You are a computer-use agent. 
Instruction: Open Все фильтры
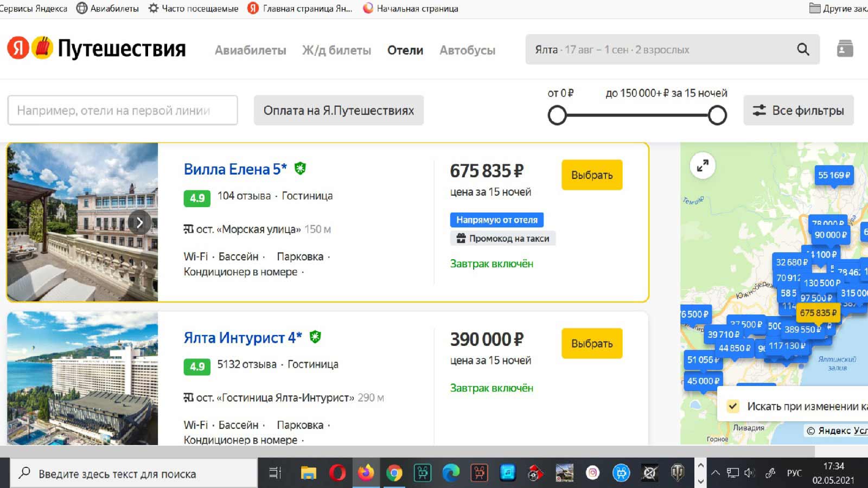pos(798,111)
